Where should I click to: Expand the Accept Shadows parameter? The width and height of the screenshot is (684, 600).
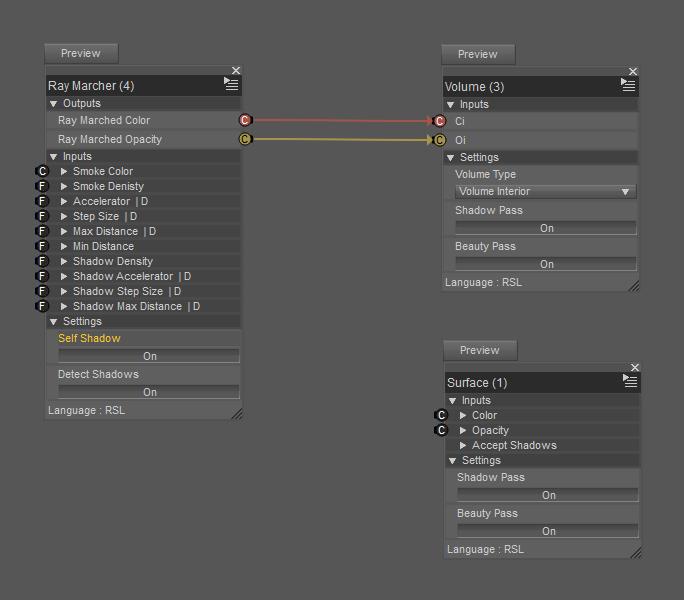click(x=463, y=445)
